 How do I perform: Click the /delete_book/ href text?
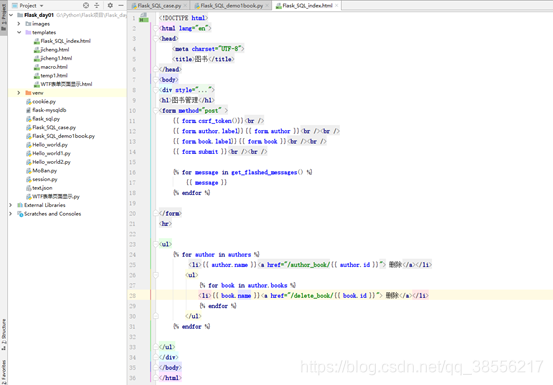(311, 295)
